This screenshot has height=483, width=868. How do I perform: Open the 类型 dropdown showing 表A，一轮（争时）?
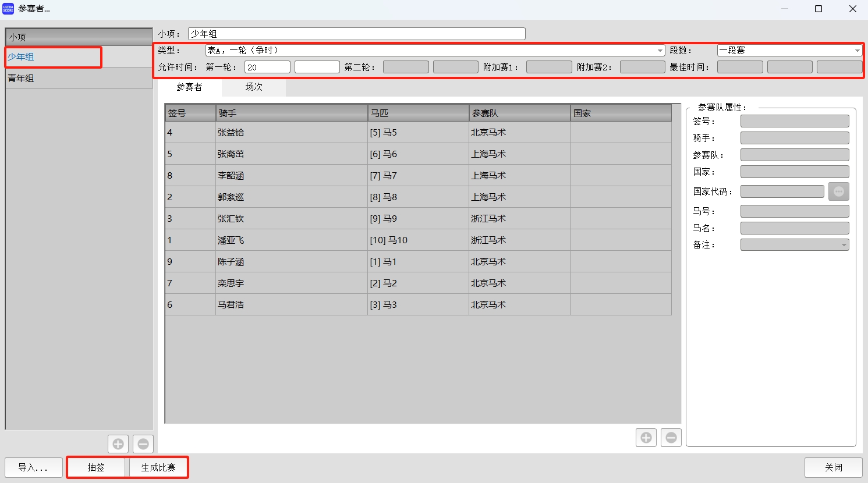click(x=660, y=50)
